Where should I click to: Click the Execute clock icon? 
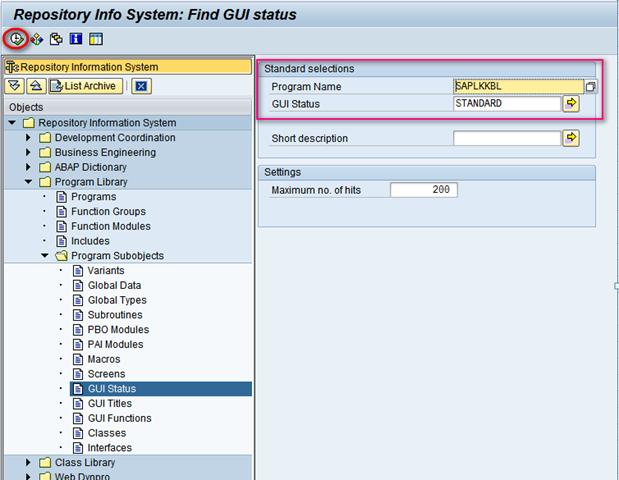(x=16, y=39)
